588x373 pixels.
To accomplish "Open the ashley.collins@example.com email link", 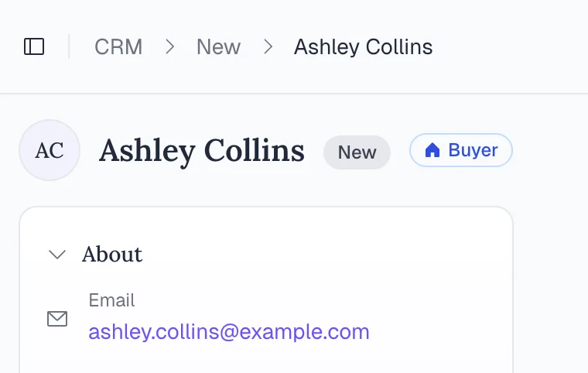I will [229, 332].
